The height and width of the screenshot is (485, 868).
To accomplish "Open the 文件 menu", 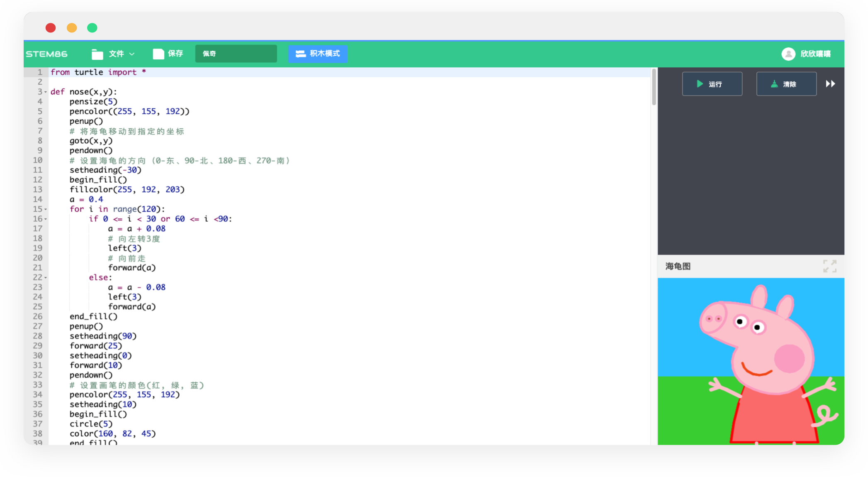I will tap(117, 54).
